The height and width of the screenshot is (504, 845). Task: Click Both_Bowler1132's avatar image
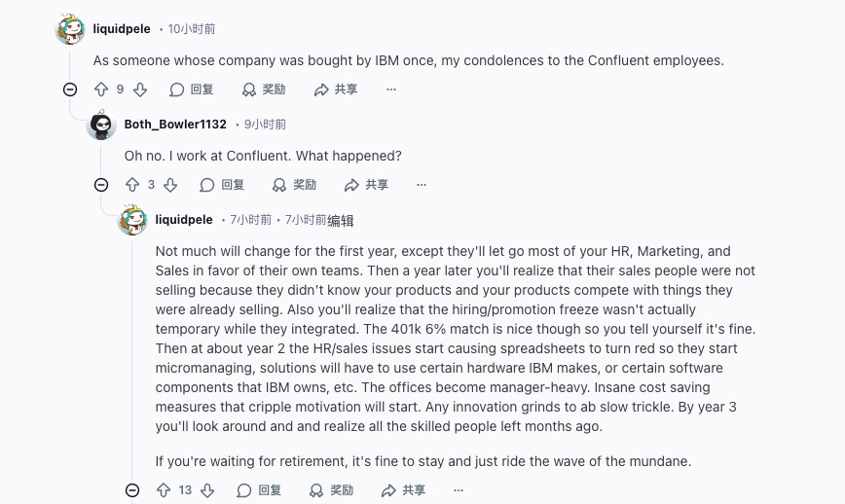(x=101, y=125)
